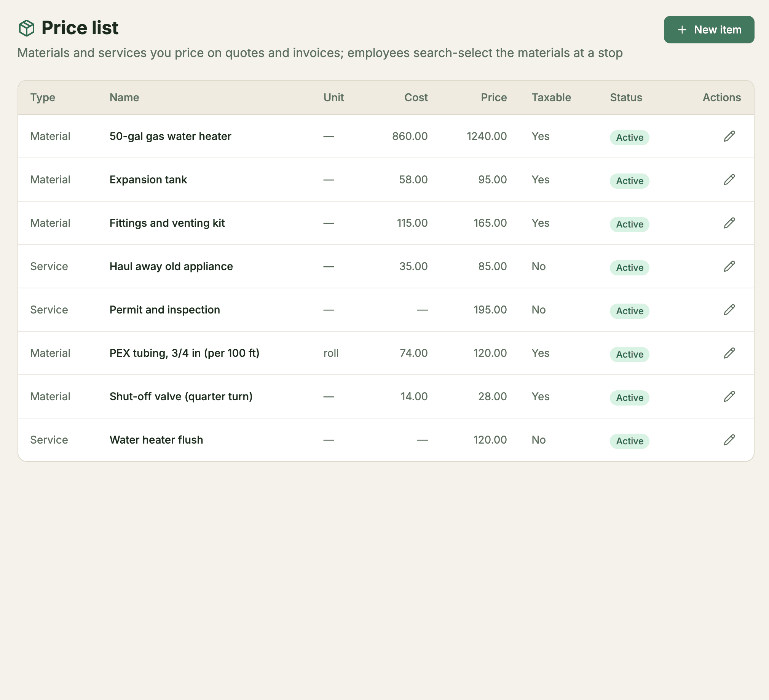Click the roll unit value

[x=331, y=353]
